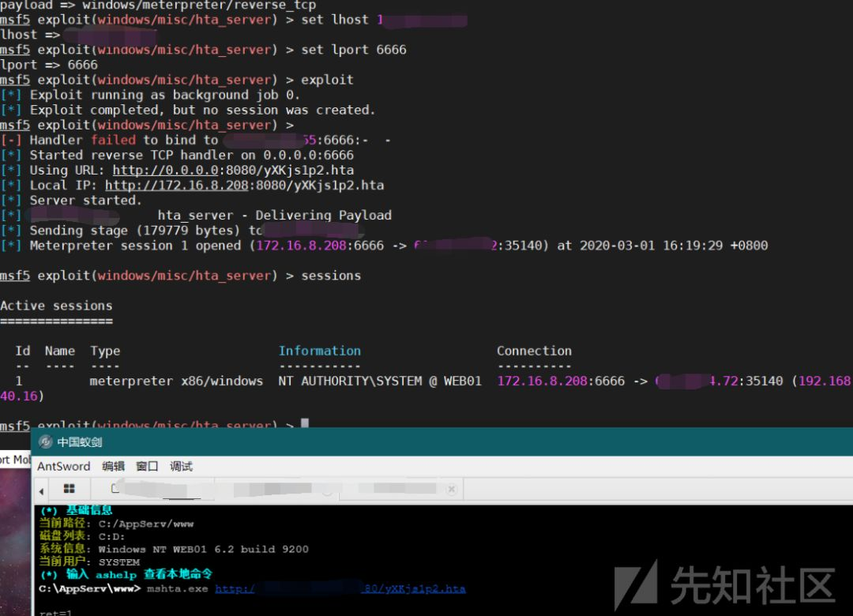Click 'meterpreter x86/windows' session type
Screen dimensions: 853x616
point(176,381)
